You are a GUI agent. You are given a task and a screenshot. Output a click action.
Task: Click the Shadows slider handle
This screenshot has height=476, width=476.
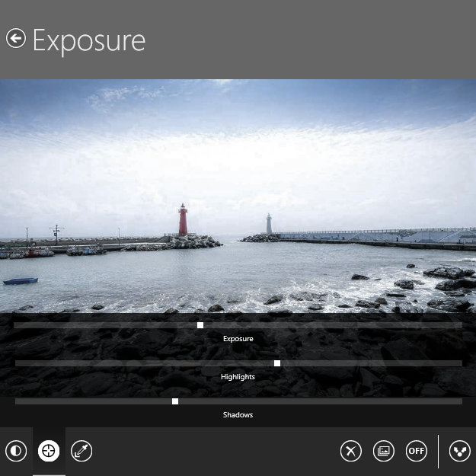175,401
